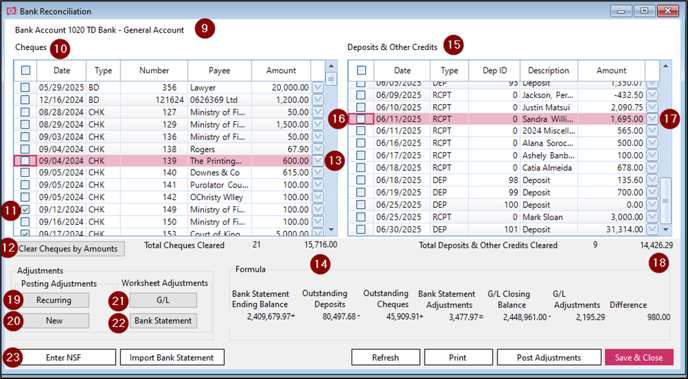The height and width of the screenshot is (379, 688).
Task: Check the Sandra Willi... receipt checkbox
Action: tap(360, 118)
